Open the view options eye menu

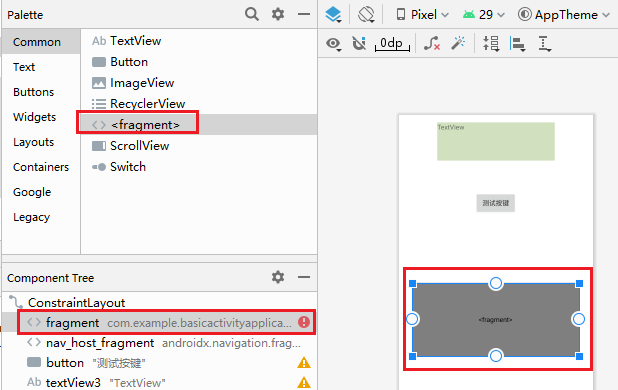[333, 43]
